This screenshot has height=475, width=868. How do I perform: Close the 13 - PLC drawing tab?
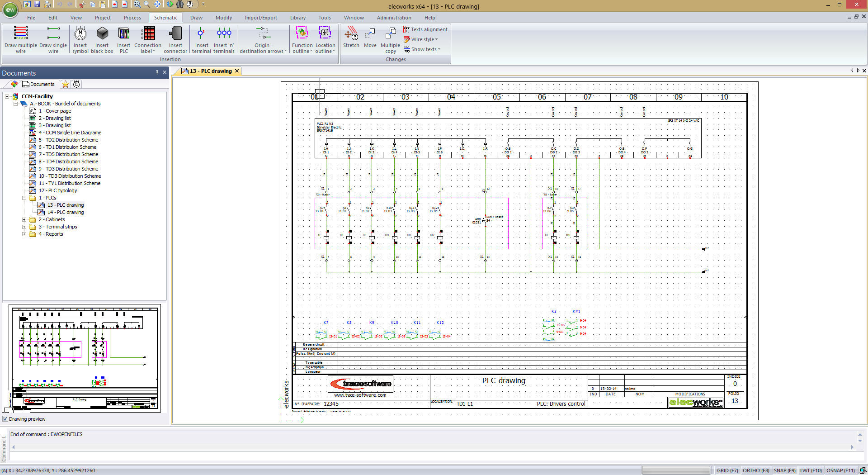pyautogui.click(x=236, y=71)
